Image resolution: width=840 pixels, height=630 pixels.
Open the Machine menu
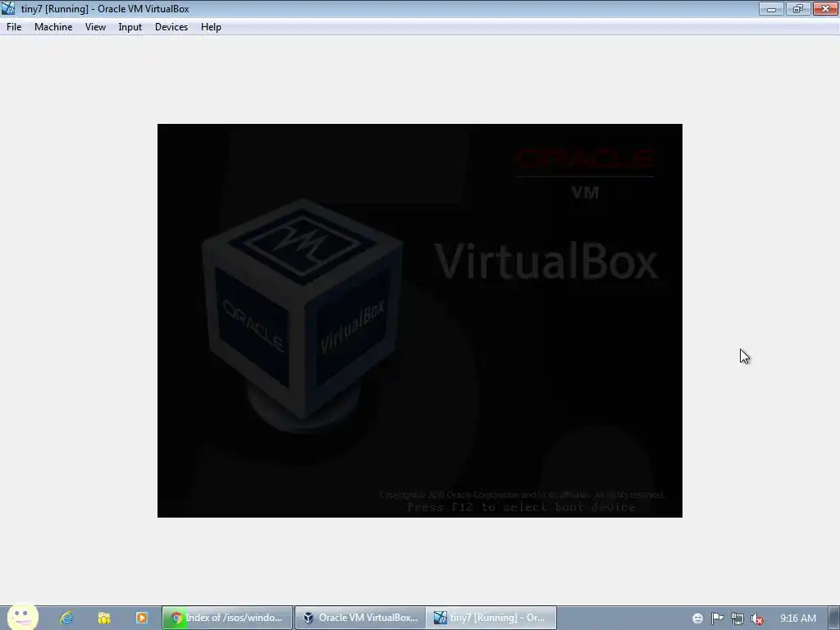[x=53, y=27]
